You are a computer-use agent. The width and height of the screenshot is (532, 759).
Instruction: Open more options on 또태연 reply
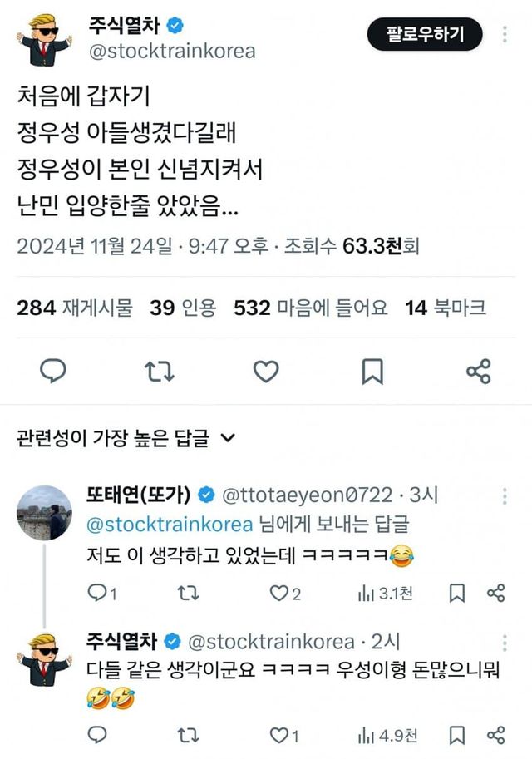[x=504, y=496]
